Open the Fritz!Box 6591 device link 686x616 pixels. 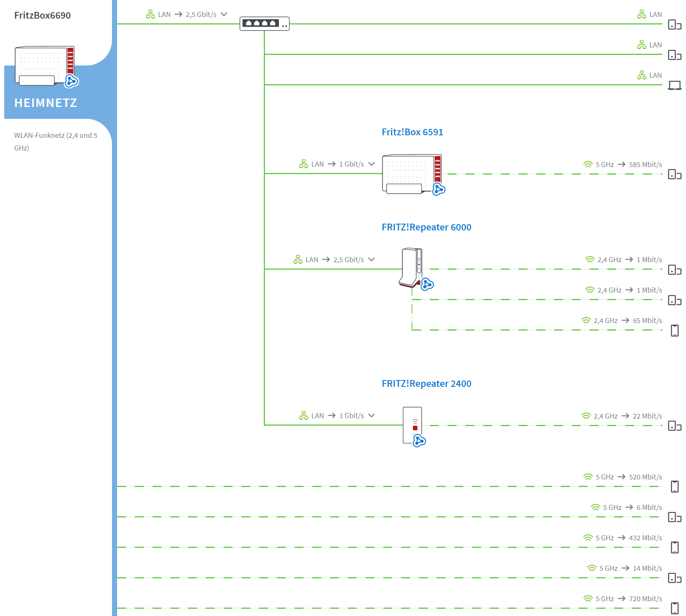point(413,132)
